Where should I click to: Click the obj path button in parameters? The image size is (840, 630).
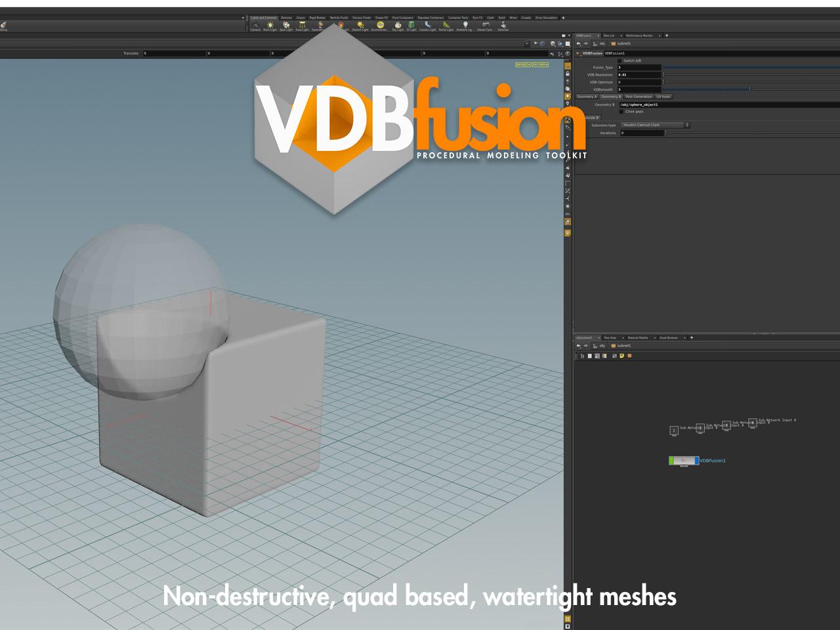click(600, 43)
